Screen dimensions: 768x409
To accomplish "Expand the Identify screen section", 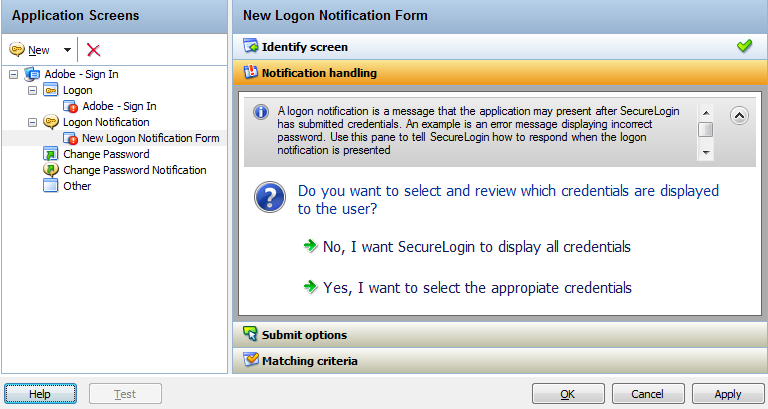I will tap(305, 47).
